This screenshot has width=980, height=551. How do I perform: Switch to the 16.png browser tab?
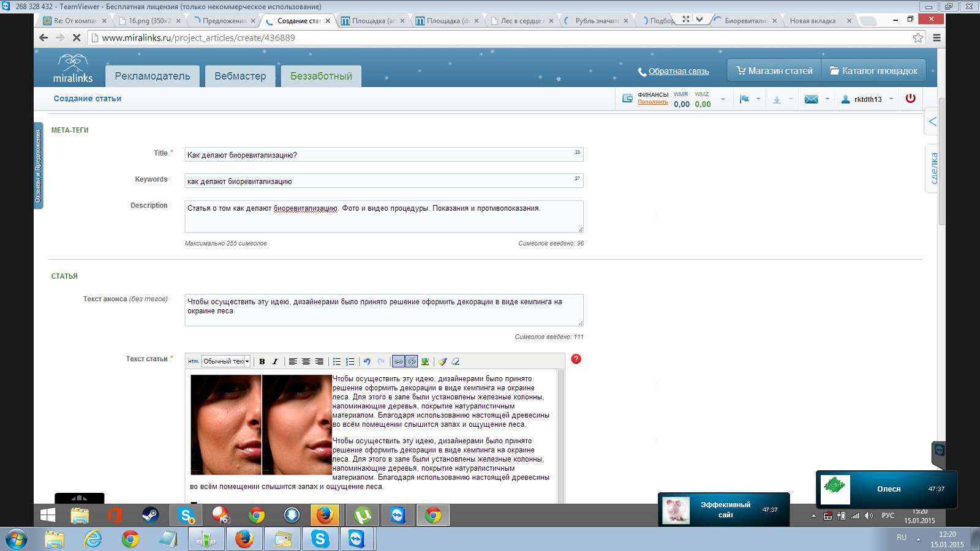(x=150, y=21)
